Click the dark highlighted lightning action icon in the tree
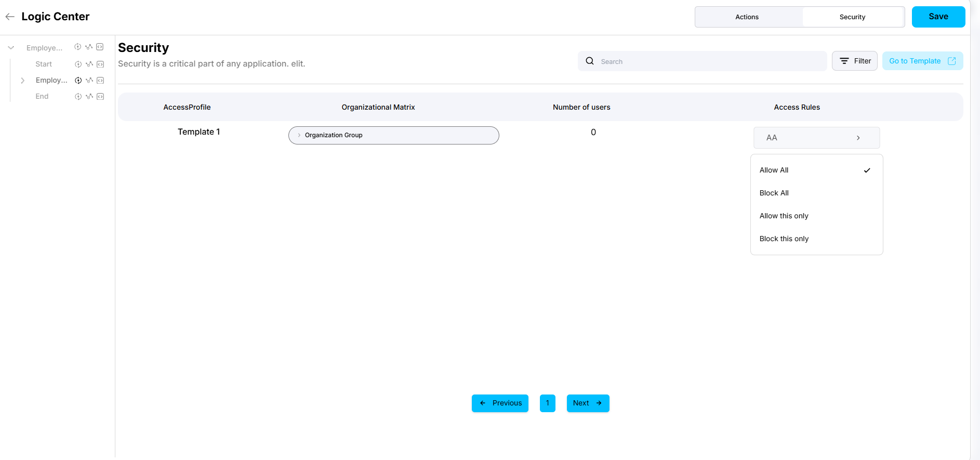 [x=78, y=81]
